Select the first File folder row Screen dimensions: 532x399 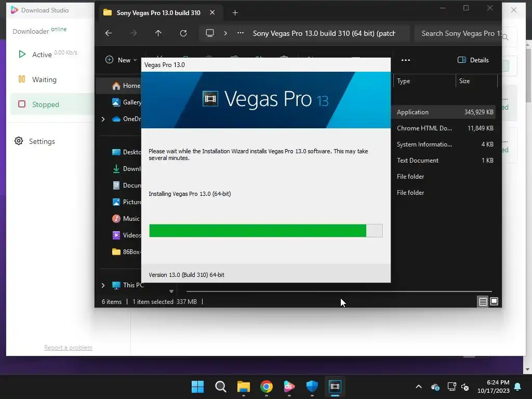(443, 177)
